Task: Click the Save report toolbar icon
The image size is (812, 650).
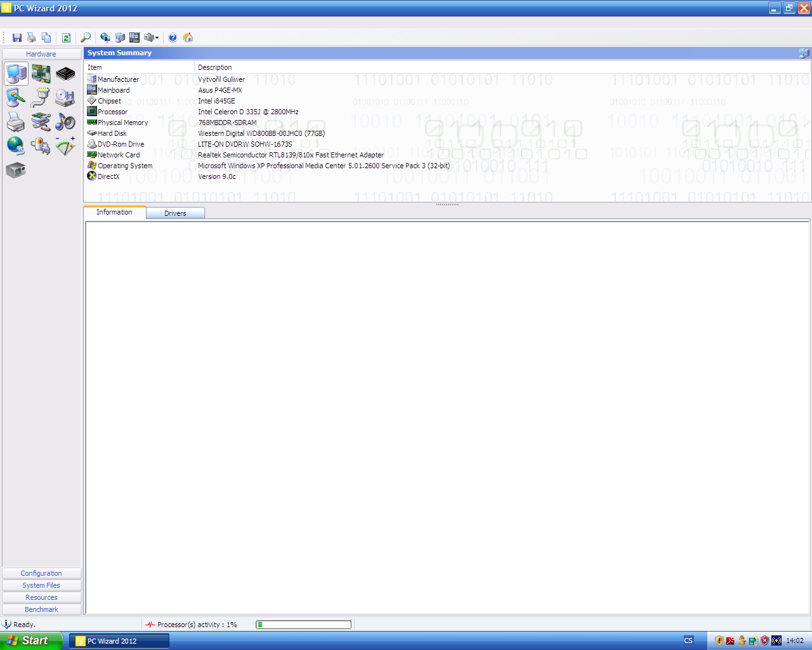Action: tap(17, 38)
